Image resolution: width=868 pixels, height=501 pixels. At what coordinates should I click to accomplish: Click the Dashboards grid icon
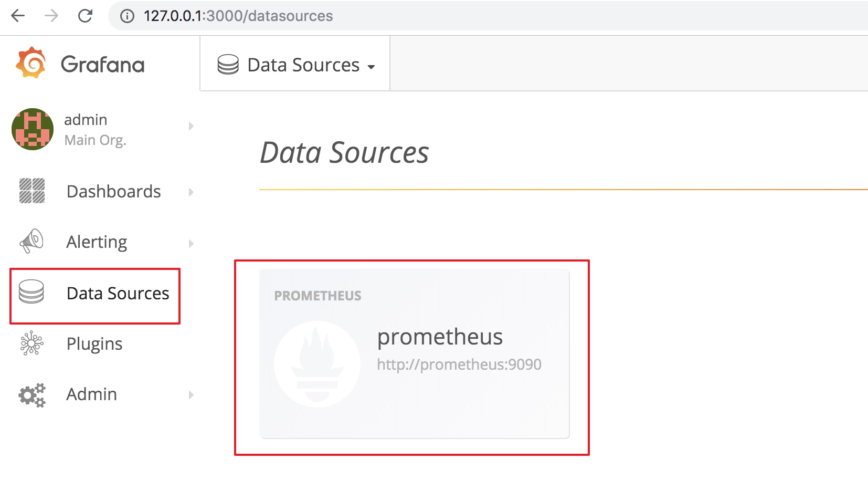point(32,191)
